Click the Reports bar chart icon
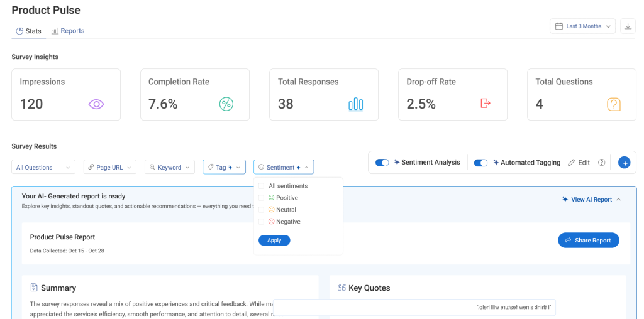Viewport: 644px width, 319px height. [x=55, y=31]
